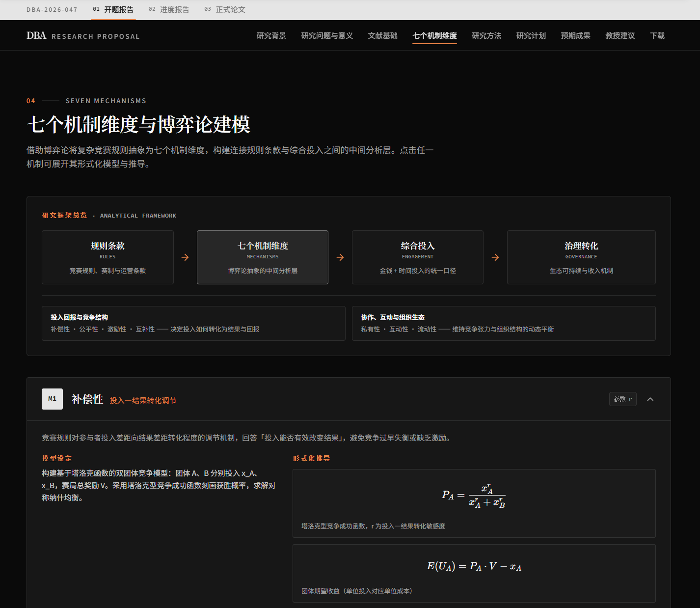700x608 pixels.
Task: Open 研究问题与意义 nav item
Action: point(327,36)
